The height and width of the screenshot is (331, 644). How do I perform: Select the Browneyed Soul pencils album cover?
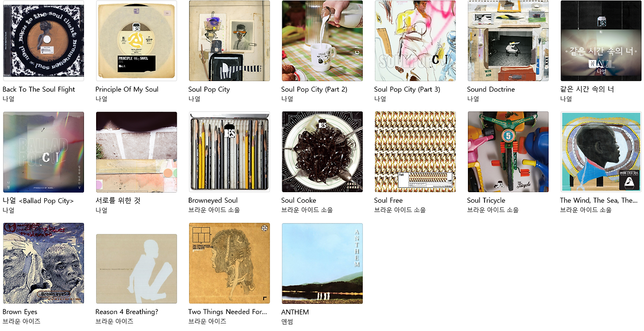(x=229, y=152)
